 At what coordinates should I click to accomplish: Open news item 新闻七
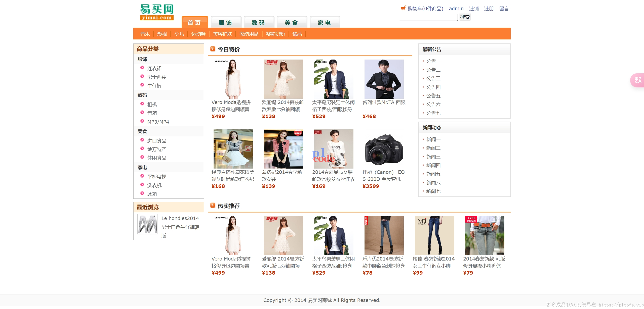[x=433, y=191]
